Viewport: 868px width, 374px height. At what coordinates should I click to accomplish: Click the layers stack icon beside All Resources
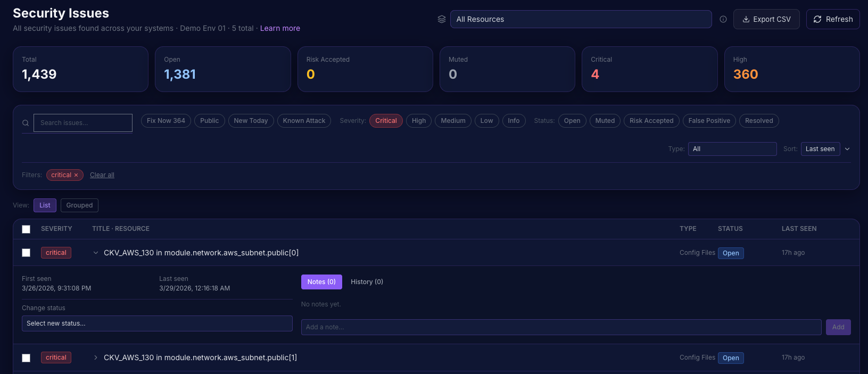click(442, 19)
